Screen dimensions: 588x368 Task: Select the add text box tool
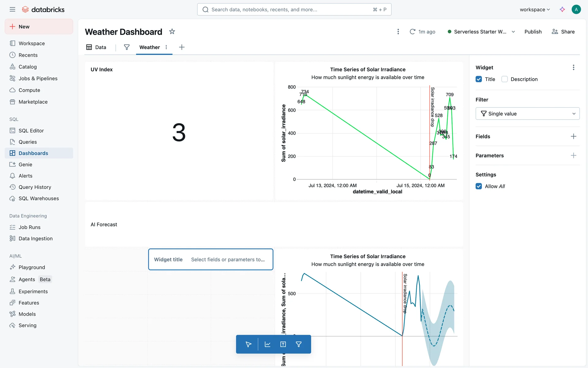[283, 344]
